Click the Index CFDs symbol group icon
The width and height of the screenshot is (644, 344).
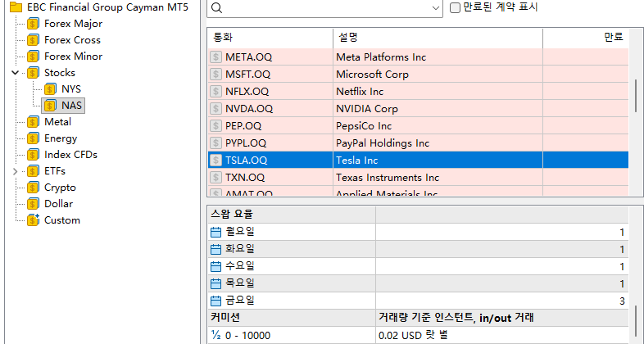click(x=34, y=155)
